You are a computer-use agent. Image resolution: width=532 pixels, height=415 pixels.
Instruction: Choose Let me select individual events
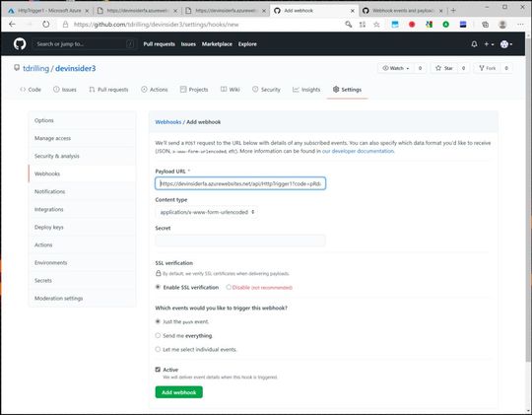(x=158, y=349)
